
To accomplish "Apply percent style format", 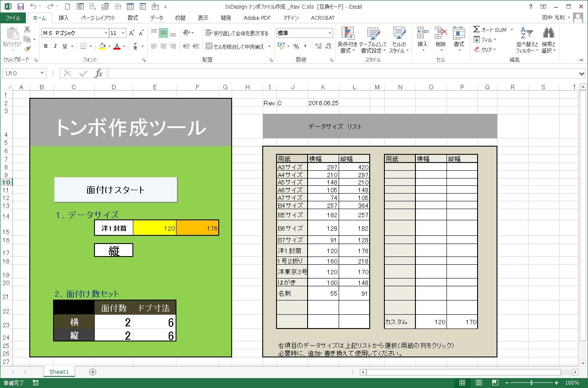I will click(x=296, y=46).
